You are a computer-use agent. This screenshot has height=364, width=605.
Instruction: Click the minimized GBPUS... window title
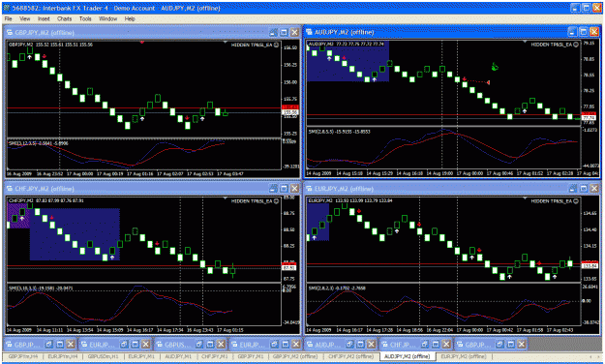tap(177, 345)
